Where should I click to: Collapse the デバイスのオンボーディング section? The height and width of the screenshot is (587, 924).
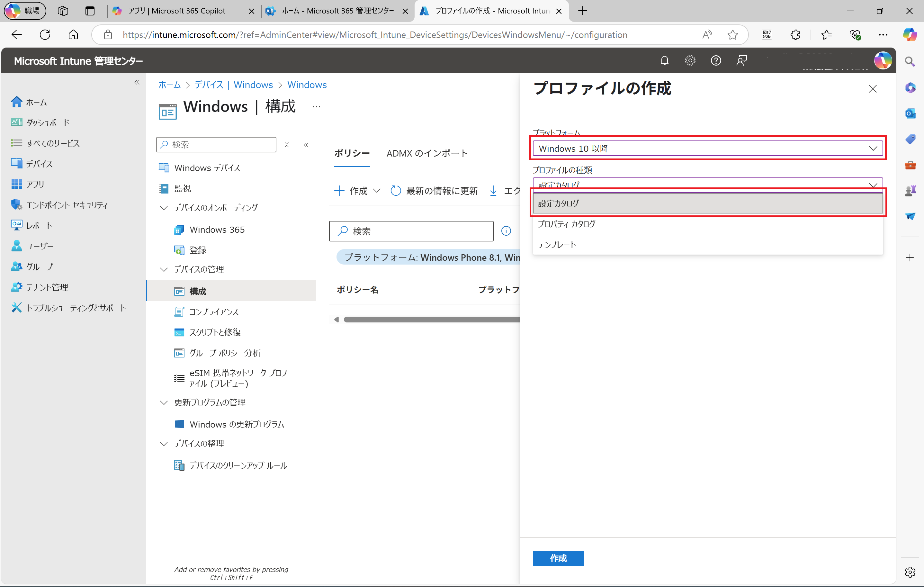click(164, 208)
